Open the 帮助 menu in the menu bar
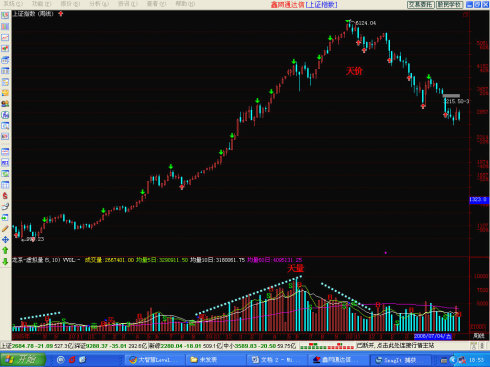The width and height of the screenshot is (490, 367). coord(185,4)
